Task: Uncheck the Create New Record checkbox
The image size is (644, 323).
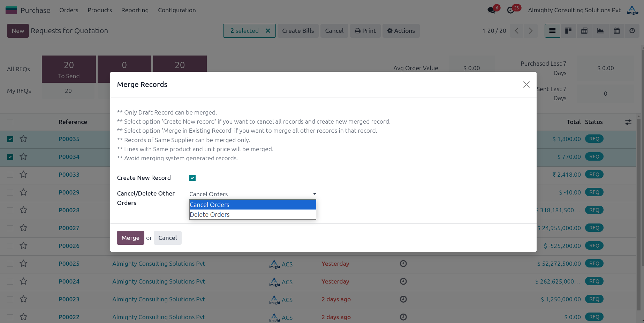Action: [x=192, y=178]
